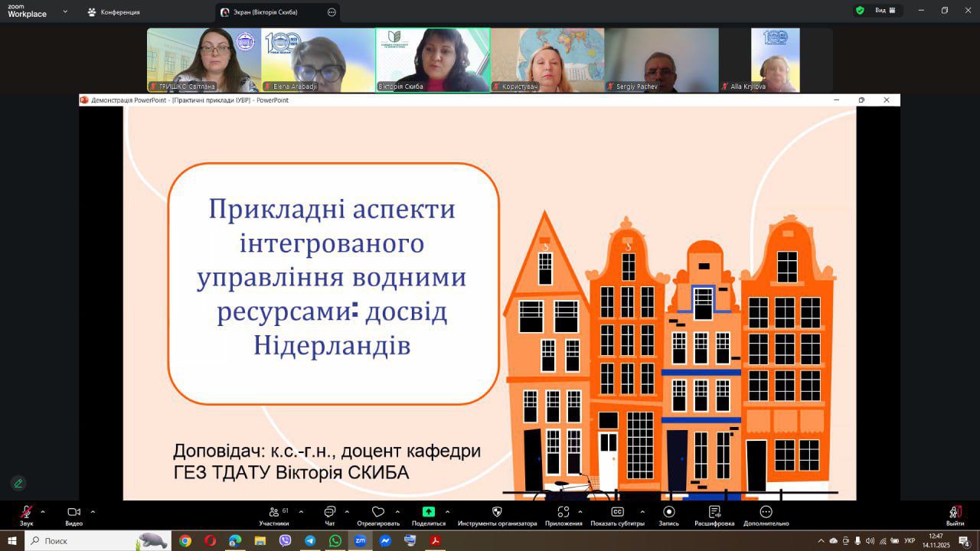Click the Zoom icon in the taskbar

click(360, 540)
